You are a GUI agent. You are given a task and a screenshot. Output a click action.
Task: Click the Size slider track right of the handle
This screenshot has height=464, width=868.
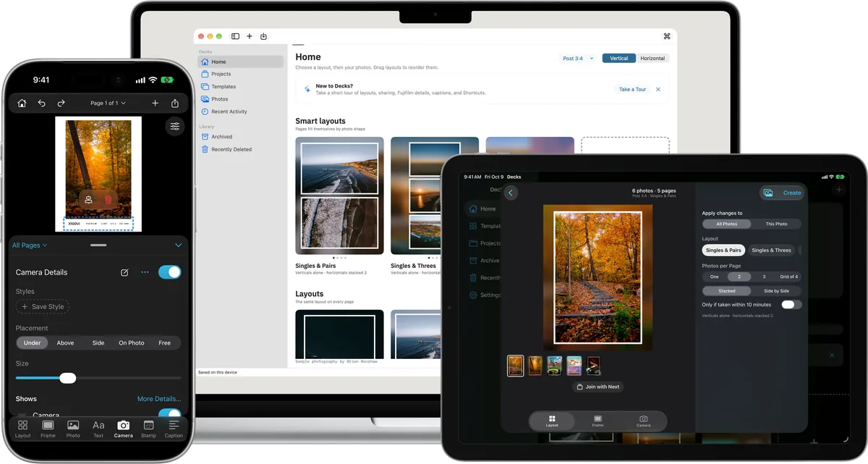click(128, 378)
